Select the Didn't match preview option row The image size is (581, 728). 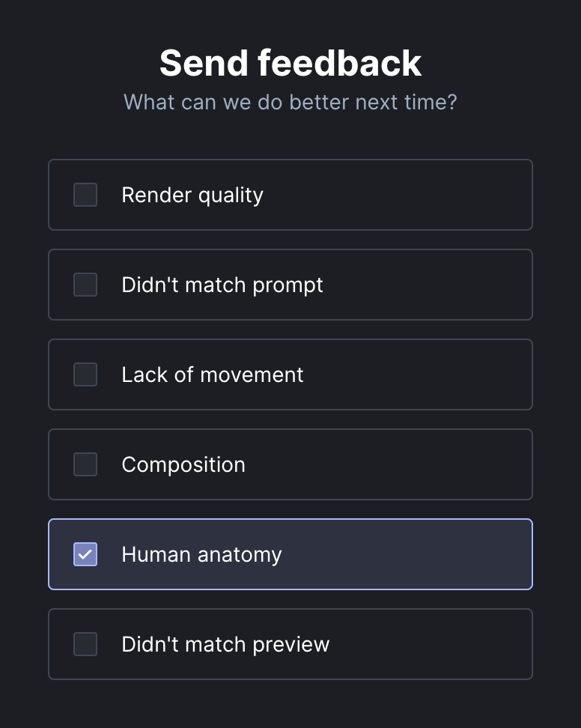[x=290, y=644]
